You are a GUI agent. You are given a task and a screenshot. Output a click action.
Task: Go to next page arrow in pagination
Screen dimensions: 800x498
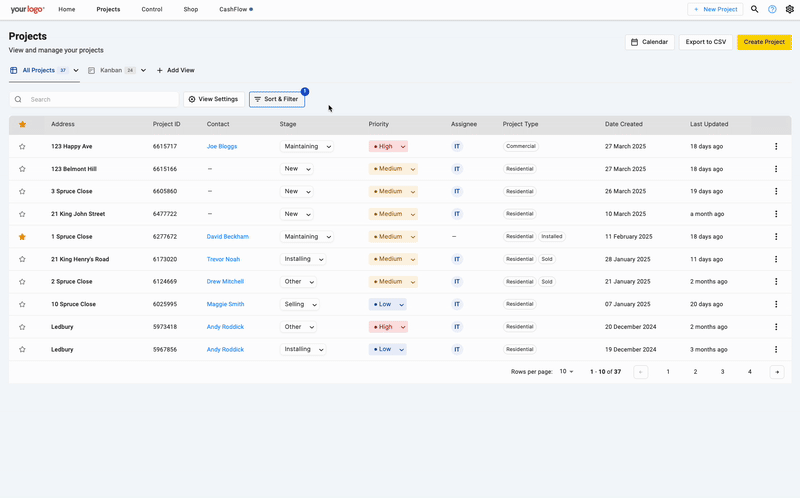tap(777, 372)
